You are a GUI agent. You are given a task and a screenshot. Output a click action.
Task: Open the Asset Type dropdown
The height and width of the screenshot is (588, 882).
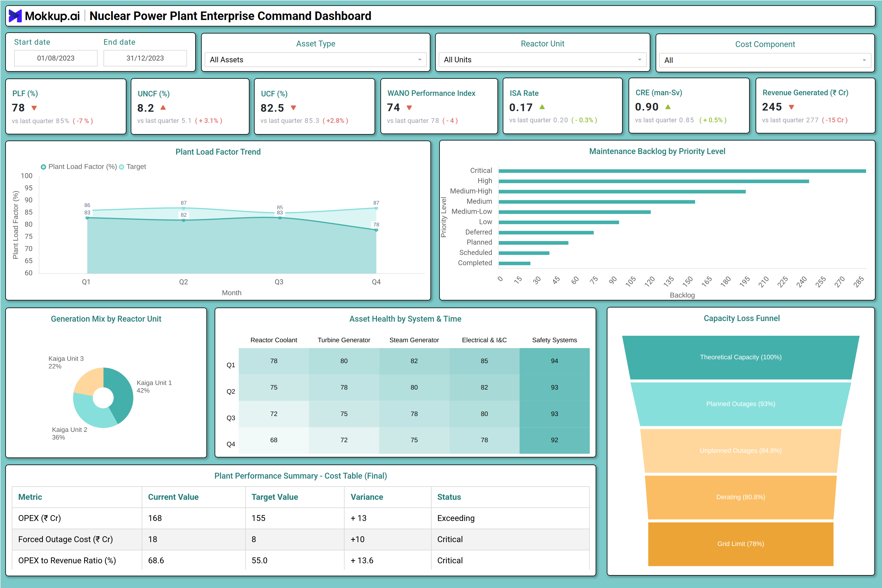point(316,60)
